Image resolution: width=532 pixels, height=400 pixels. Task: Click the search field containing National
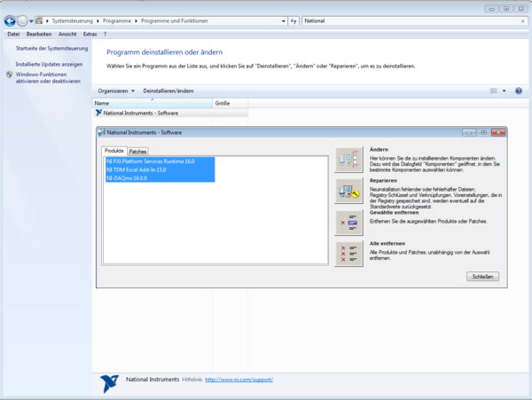point(411,21)
